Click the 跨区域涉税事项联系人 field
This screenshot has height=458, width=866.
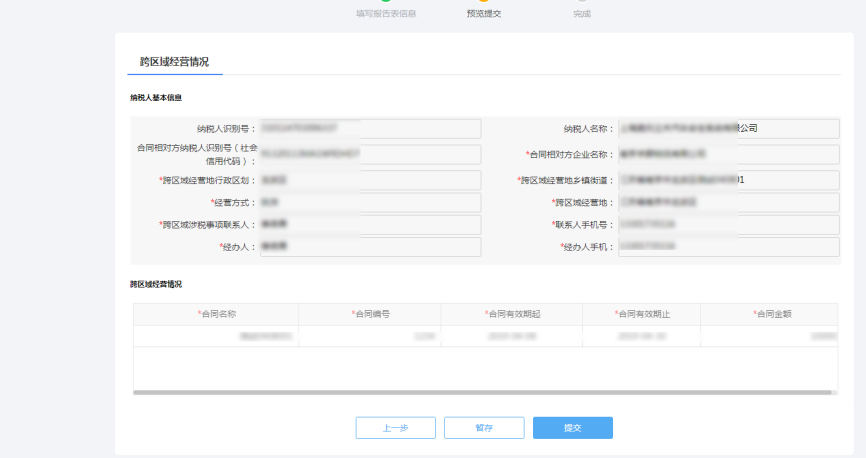pyautogui.click(x=370, y=225)
